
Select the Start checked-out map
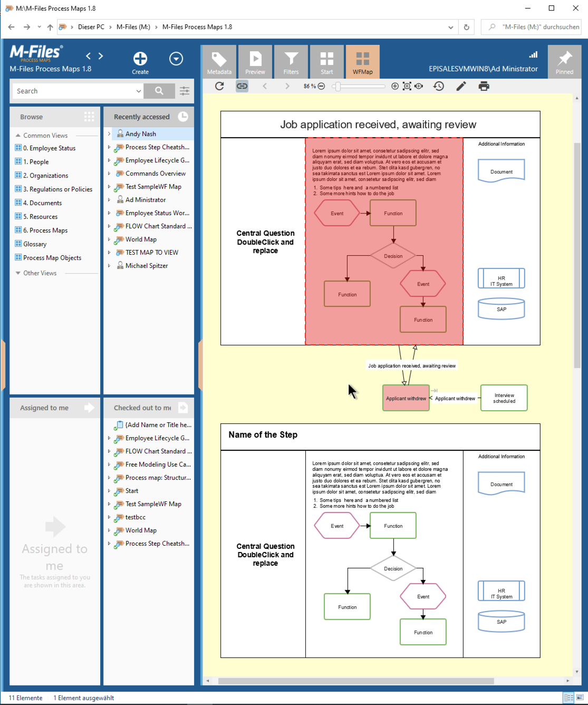click(x=132, y=491)
